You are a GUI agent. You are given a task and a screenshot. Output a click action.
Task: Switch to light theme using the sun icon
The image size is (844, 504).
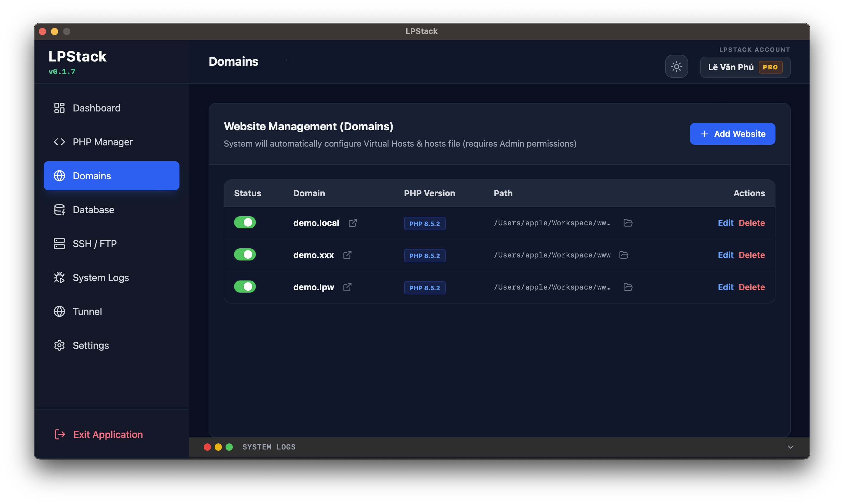point(676,66)
